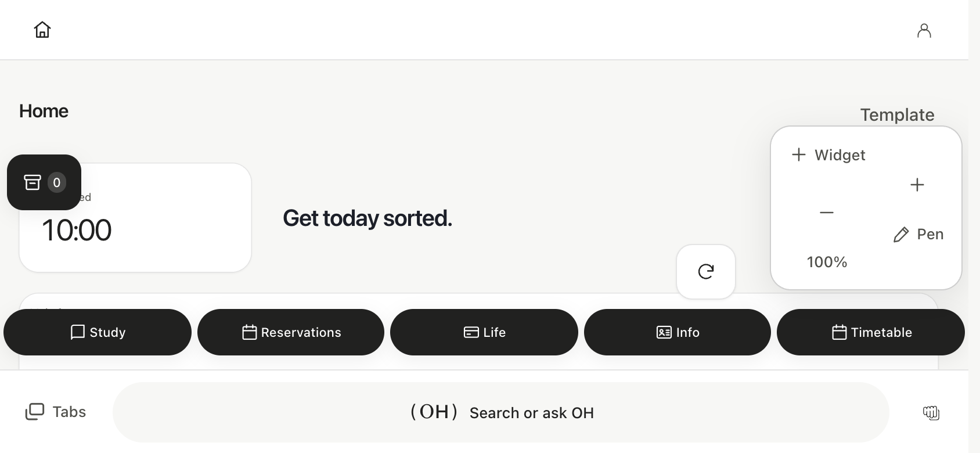This screenshot has width=980, height=453.
Task: Click the minus zoom-out icon
Action: coord(827,213)
